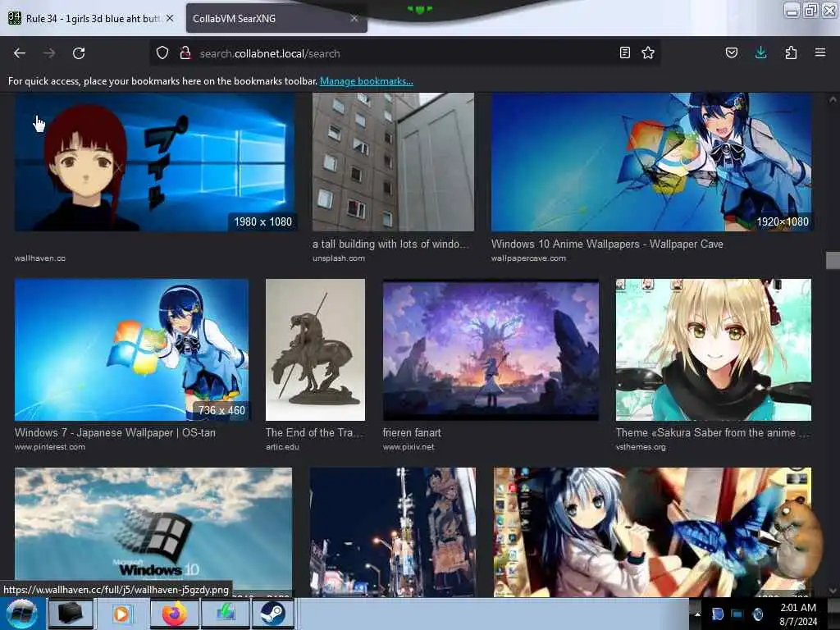Open the Windows Start menu orb
The height and width of the screenshot is (630, 840).
[x=21, y=614]
